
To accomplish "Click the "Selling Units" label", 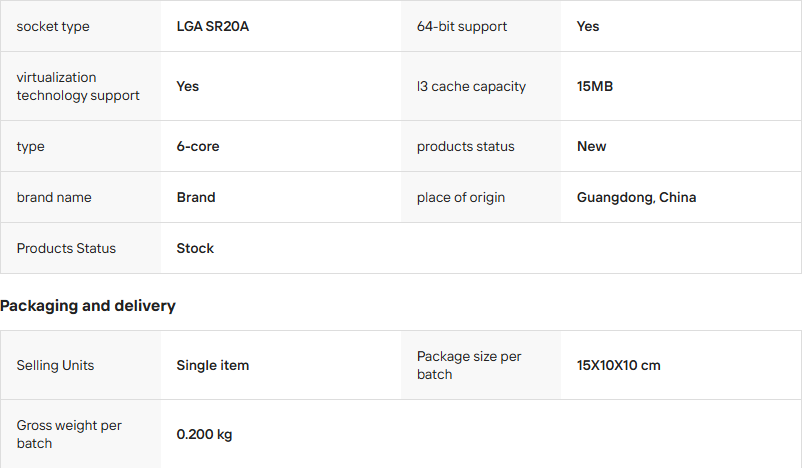I will pyautogui.click(x=55, y=365).
